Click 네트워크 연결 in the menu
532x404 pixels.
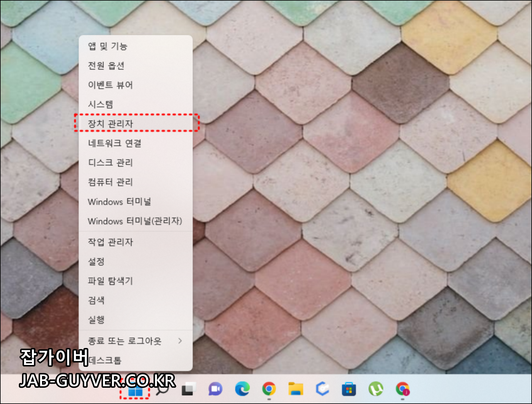point(115,144)
